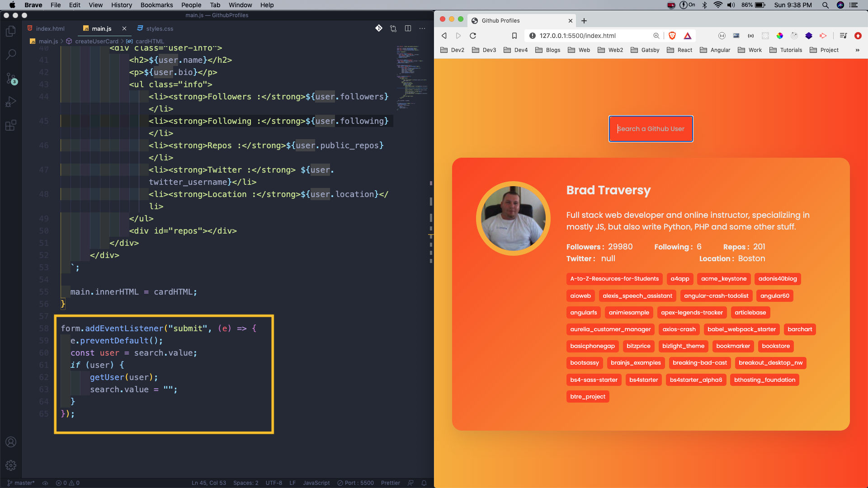
Task: Switch to the index.html tab
Action: pos(46,28)
